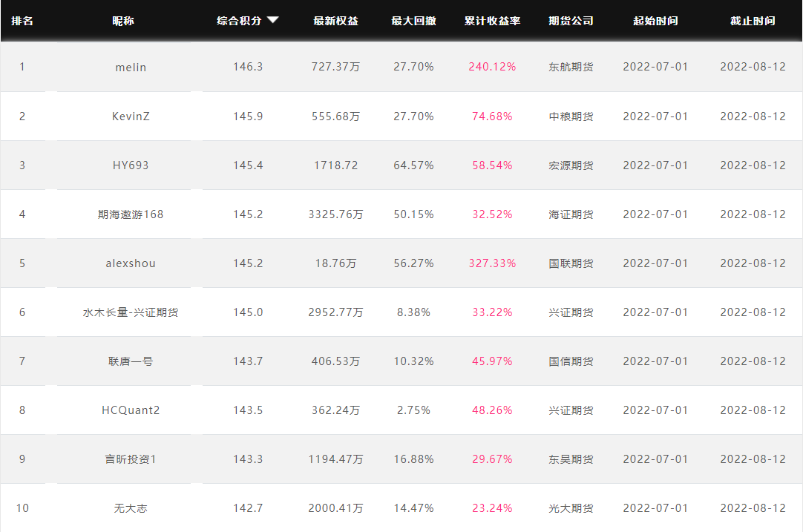Select the 327.33% return value
Screen dimensions: 803x532
[492, 263]
